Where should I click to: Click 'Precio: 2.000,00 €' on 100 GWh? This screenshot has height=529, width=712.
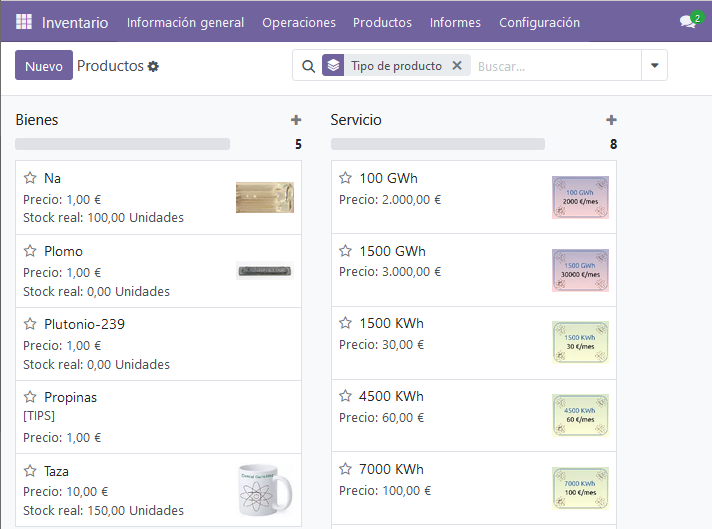pyautogui.click(x=390, y=199)
